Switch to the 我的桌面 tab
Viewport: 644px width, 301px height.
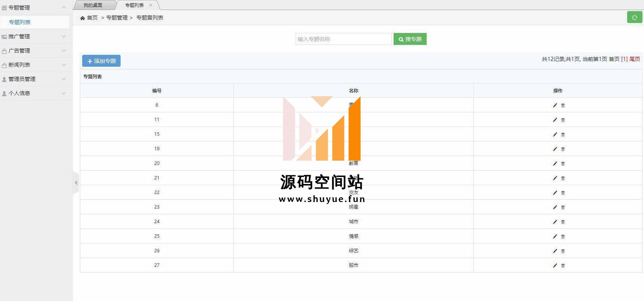93,5
